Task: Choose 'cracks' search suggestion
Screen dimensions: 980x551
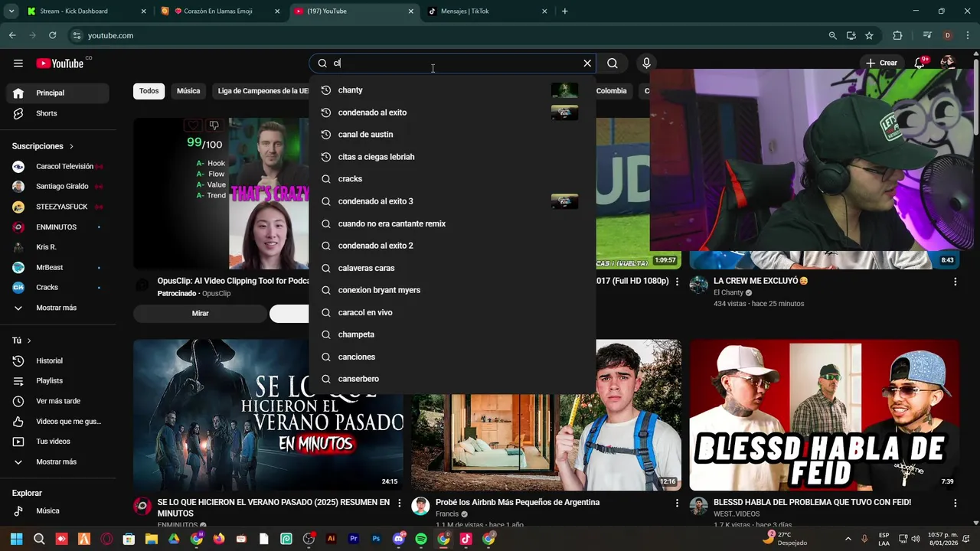Action: coord(452,179)
